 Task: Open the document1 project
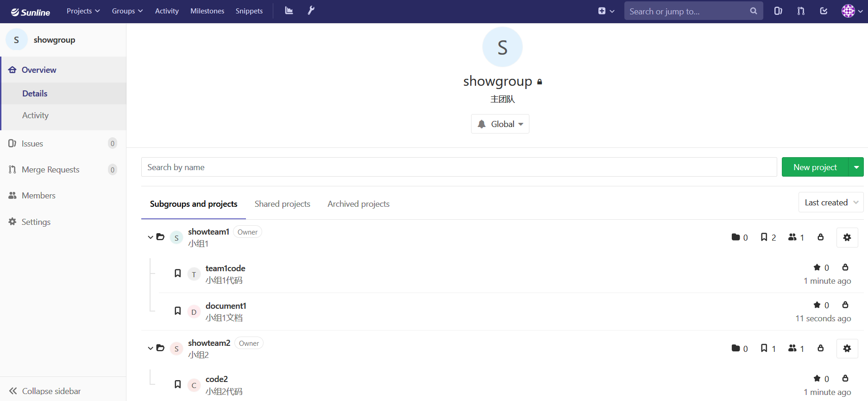click(x=226, y=306)
